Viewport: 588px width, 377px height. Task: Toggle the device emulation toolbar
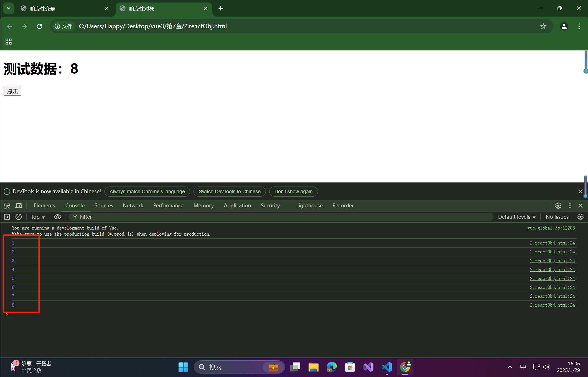click(19, 205)
